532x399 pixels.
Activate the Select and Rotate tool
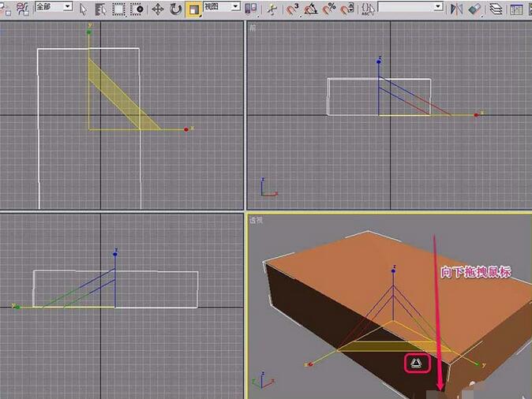point(174,9)
